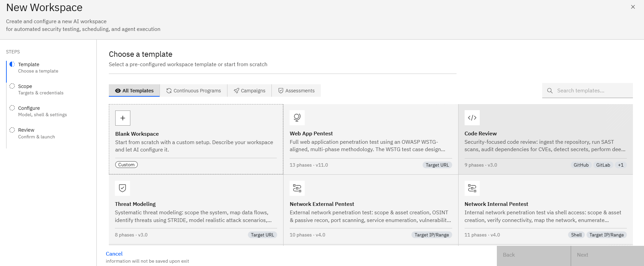Click Target IP/Range tag on Network External Pentest
This screenshot has height=266, width=644.
tap(432, 235)
